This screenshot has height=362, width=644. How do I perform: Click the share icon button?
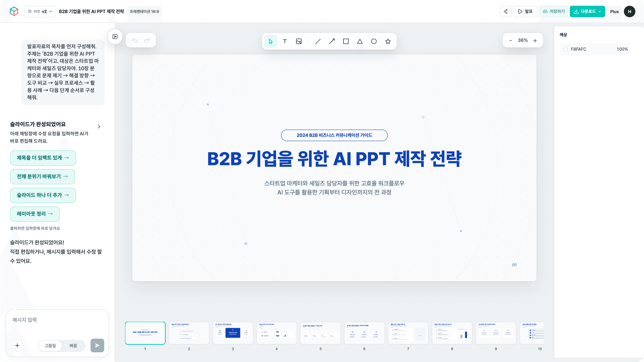(x=505, y=11)
